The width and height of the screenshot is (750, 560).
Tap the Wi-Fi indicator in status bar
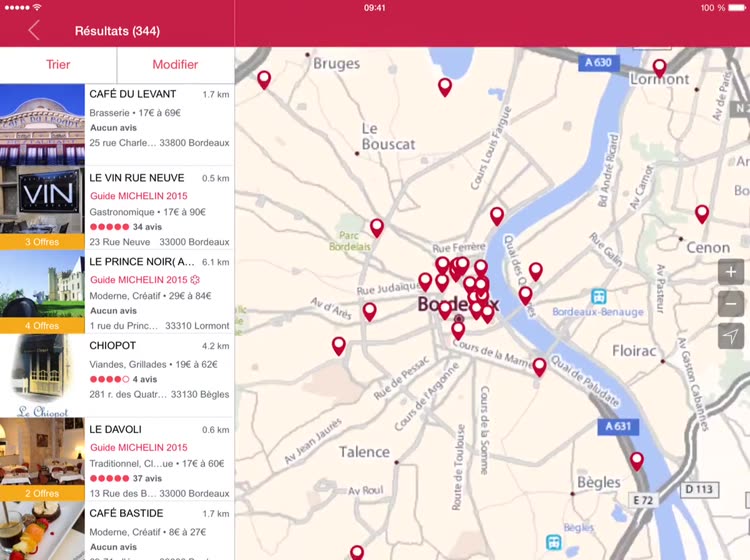pyautogui.click(x=37, y=8)
